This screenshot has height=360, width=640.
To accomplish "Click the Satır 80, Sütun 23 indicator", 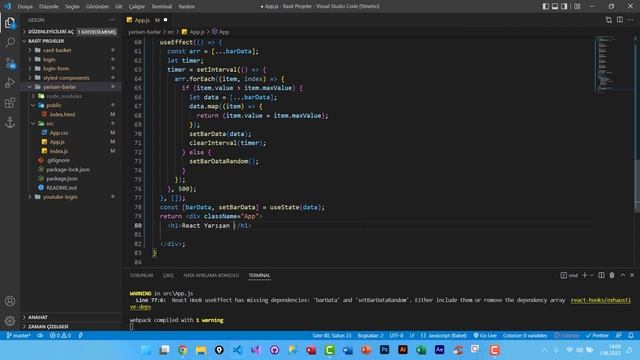I will (332, 336).
